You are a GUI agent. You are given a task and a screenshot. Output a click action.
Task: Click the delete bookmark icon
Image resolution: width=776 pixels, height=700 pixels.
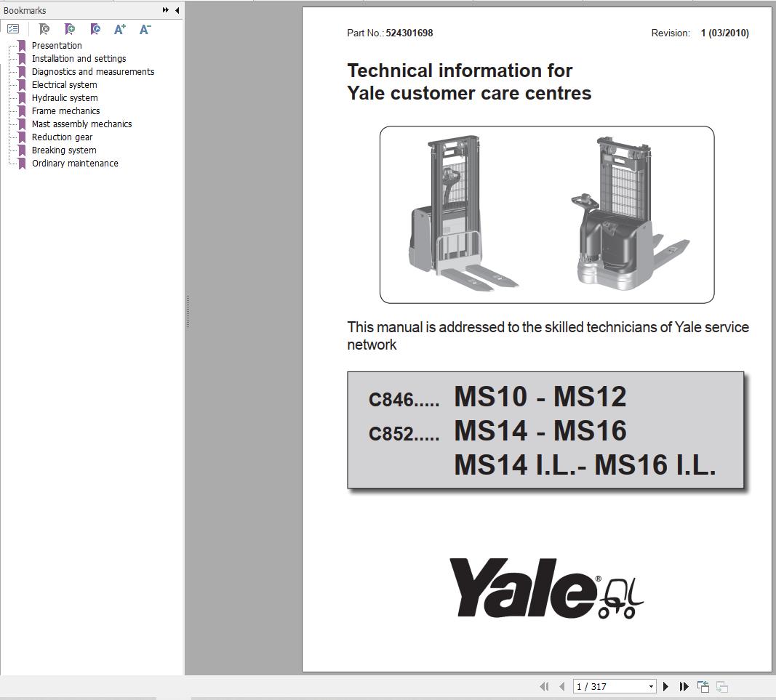click(44, 29)
